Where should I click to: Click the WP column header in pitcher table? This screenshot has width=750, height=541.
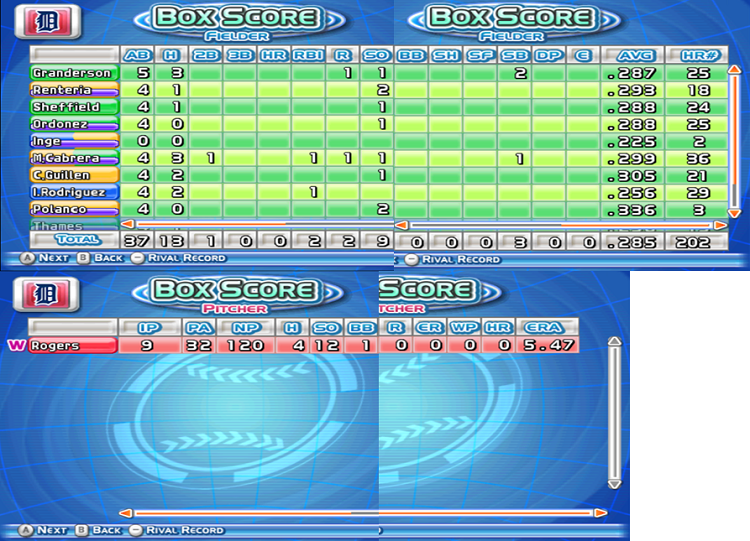[x=463, y=328]
